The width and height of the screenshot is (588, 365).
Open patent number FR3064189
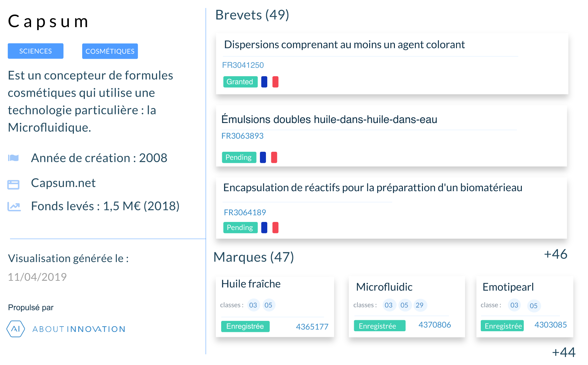pos(245,213)
